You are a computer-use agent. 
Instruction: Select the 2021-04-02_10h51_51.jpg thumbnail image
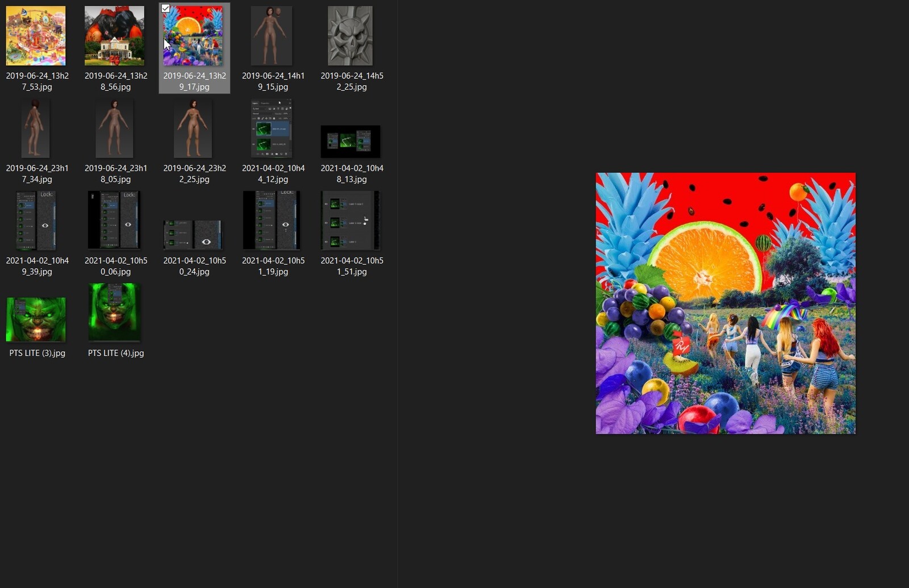coord(351,220)
